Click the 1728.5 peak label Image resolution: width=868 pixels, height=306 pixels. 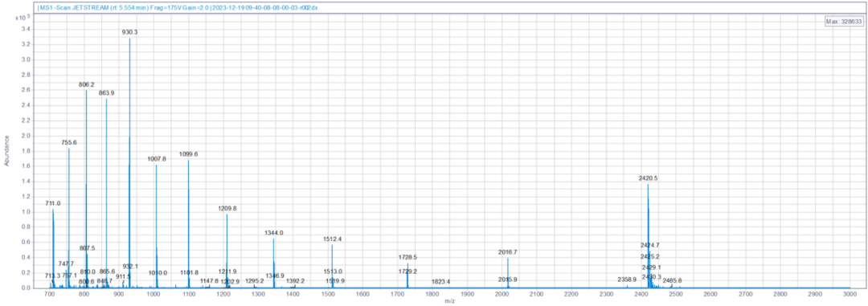coord(407,258)
